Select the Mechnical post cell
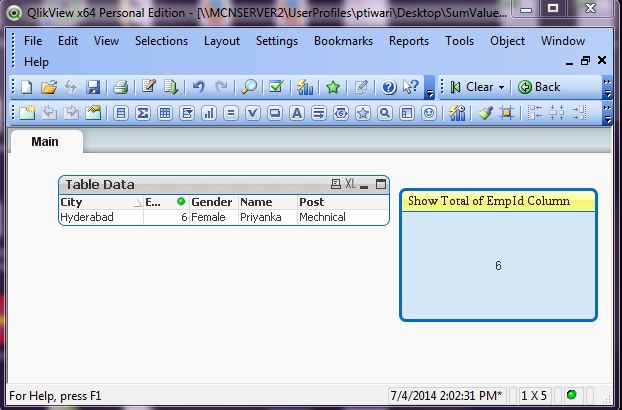The image size is (622, 410). click(x=343, y=217)
